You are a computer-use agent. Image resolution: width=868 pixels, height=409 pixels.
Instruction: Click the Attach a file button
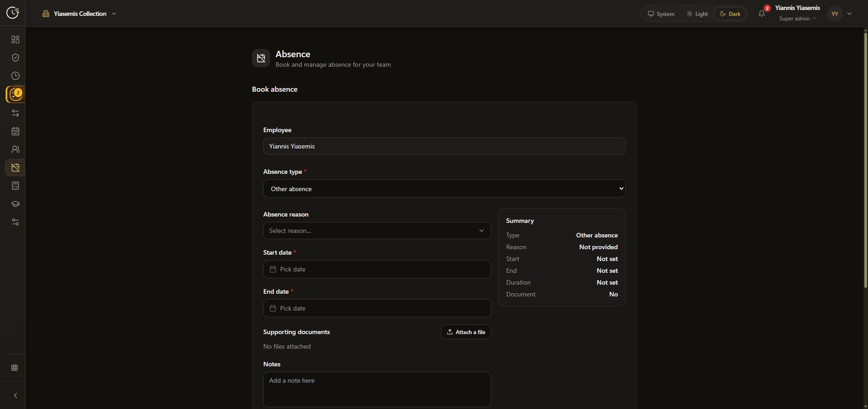coord(466,332)
